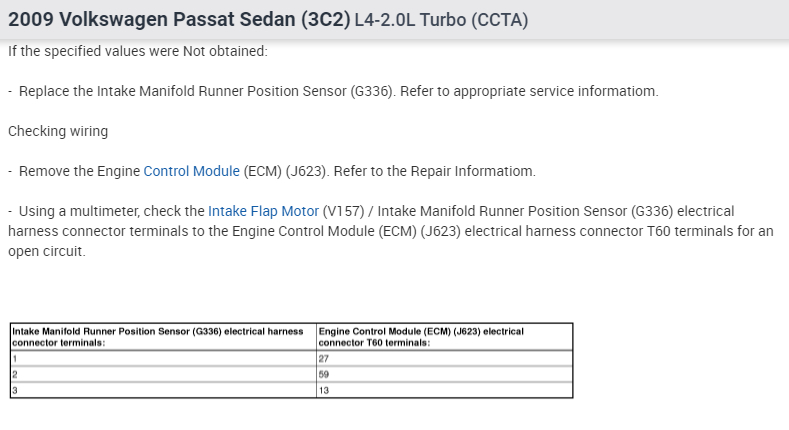Select T60 terminal 27 table cell

pyautogui.click(x=443, y=357)
